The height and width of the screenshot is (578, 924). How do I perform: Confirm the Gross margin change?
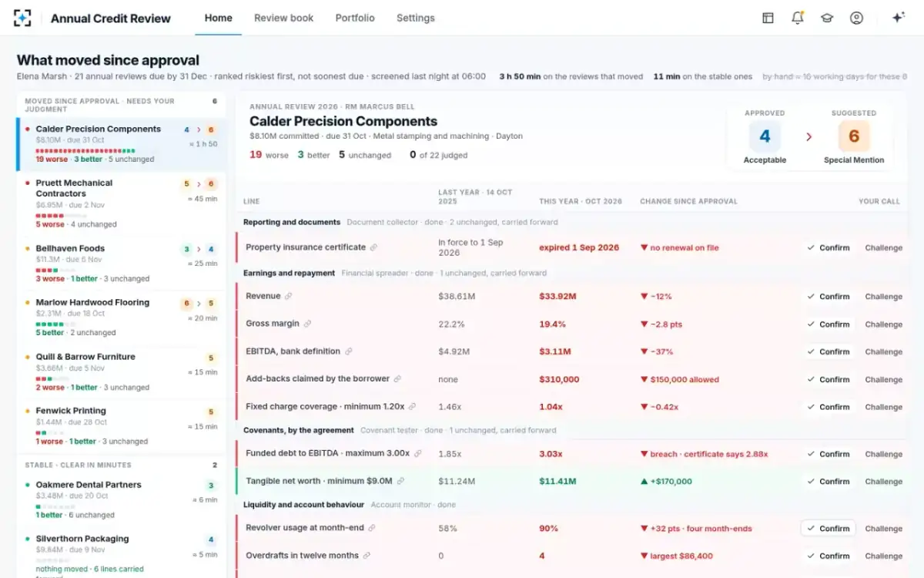829,324
